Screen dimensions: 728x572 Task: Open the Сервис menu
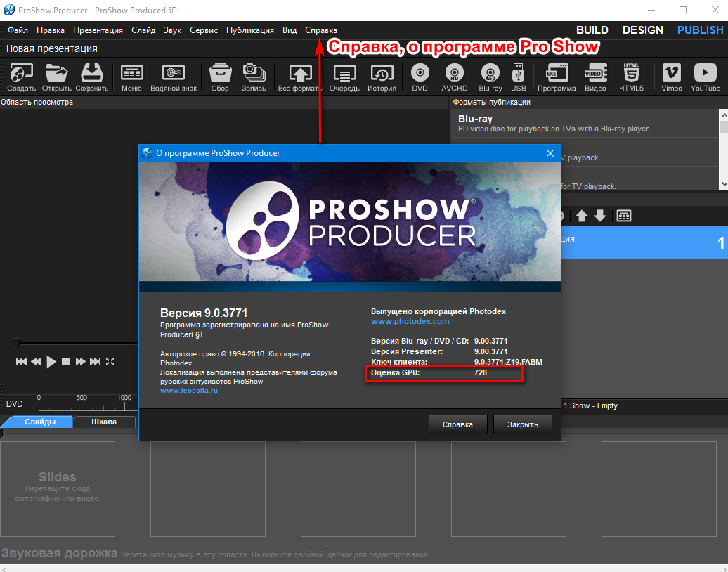tap(204, 30)
